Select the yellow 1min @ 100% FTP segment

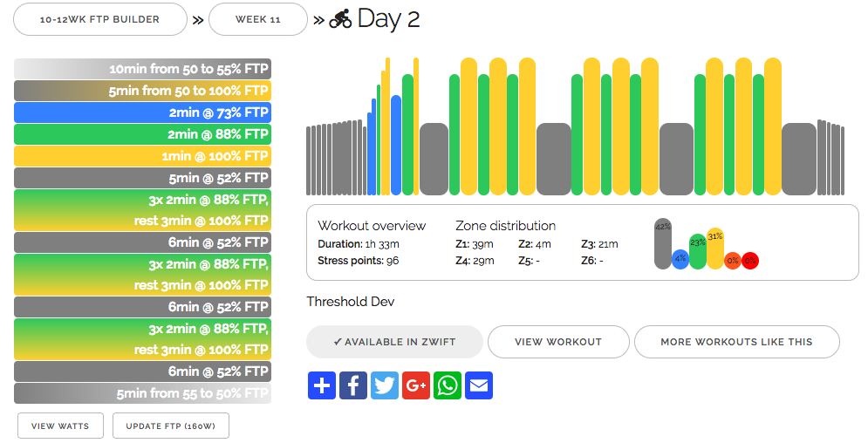click(143, 156)
